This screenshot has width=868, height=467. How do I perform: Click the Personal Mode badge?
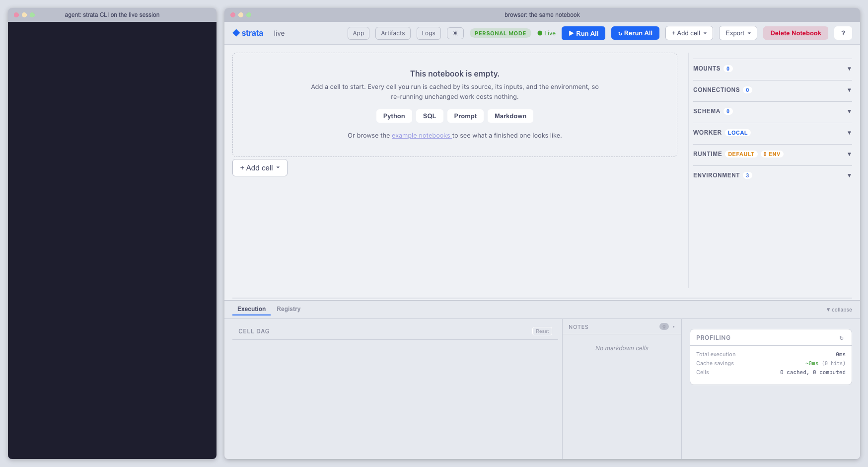click(x=500, y=33)
